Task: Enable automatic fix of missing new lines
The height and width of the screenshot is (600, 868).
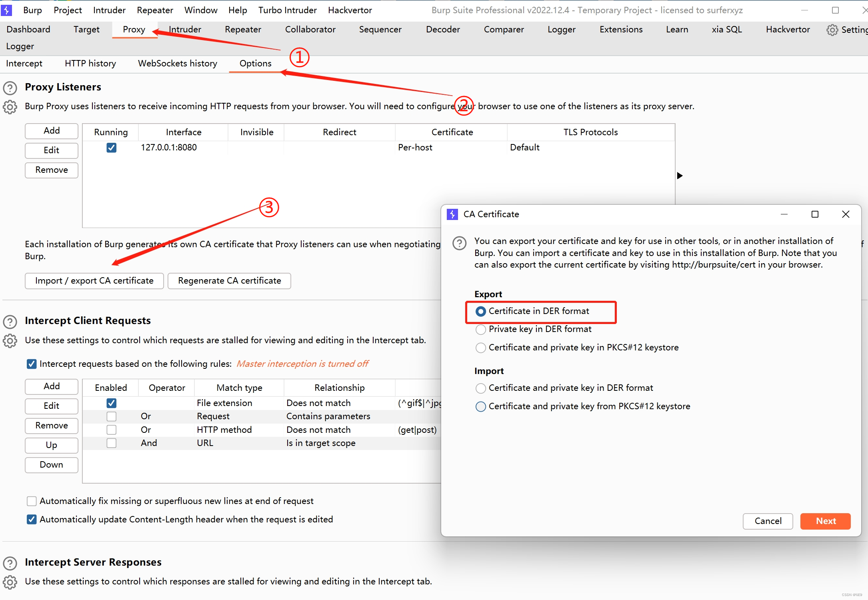Action: click(32, 501)
